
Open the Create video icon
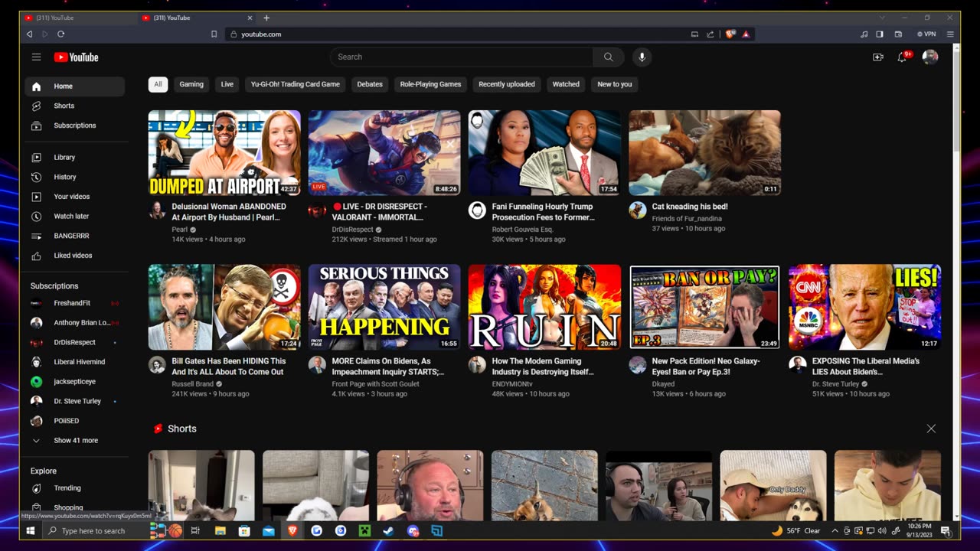[878, 57]
